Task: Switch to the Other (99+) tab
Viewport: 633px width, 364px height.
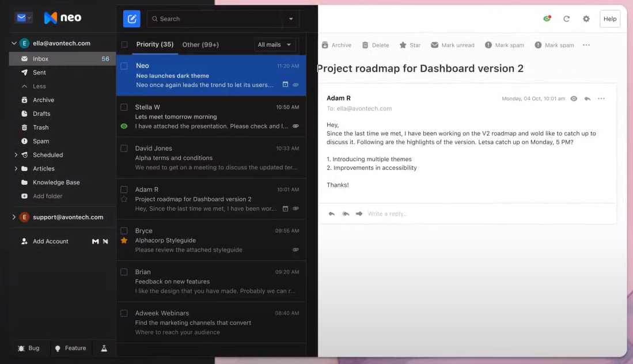Action: coord(201,44)
